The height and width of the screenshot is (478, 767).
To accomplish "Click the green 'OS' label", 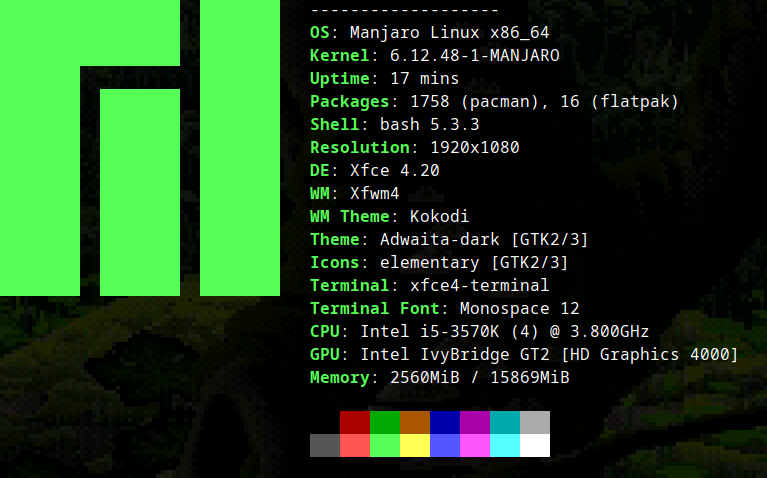I will point(320,33).
